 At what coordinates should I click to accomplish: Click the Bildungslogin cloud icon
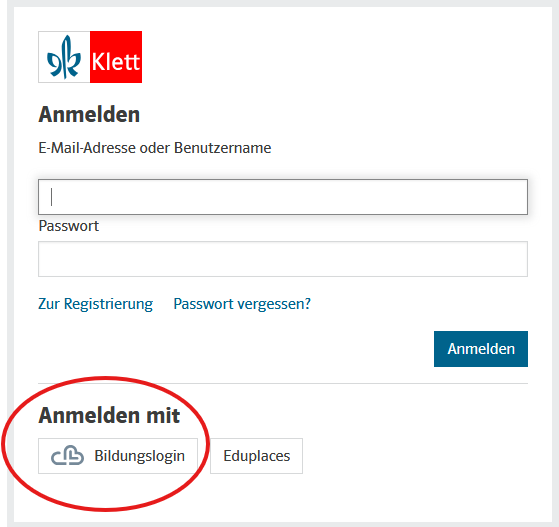pos(67,456)
